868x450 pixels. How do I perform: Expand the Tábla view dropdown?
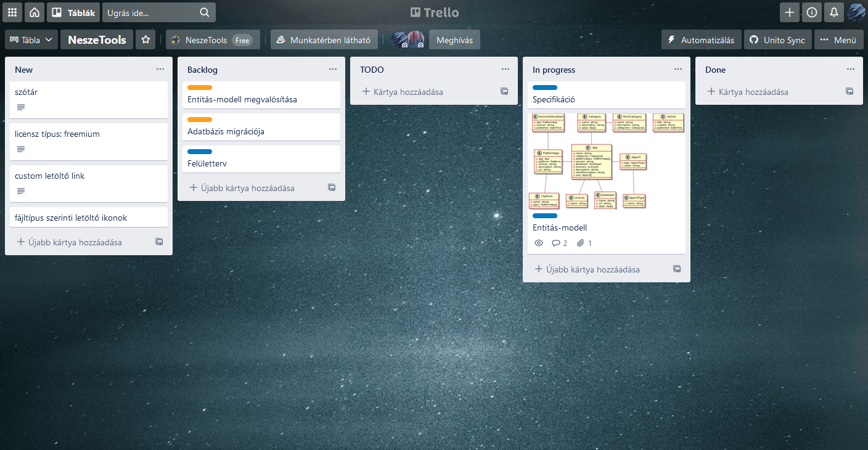coord(31,40)
